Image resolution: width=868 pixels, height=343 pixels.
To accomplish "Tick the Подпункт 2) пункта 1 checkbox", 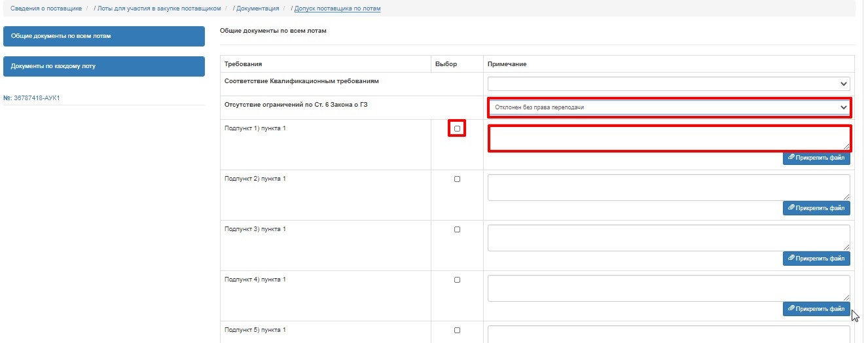I will pos(457,179).
